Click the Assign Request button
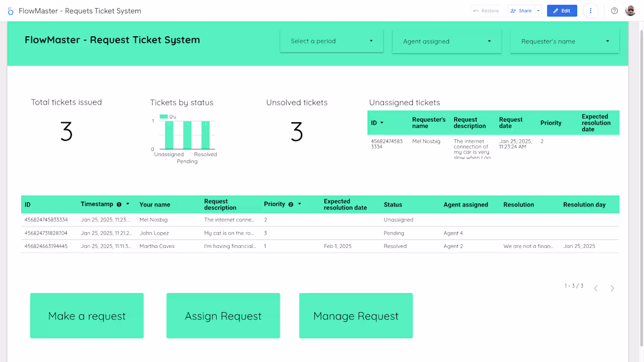 coord(223,316)
